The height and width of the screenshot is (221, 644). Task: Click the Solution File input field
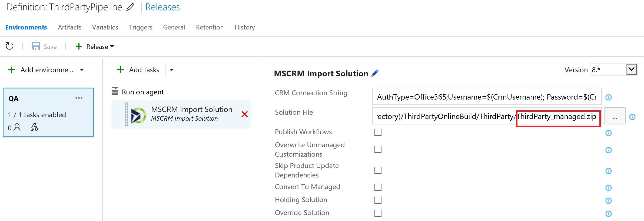pyautogui.click(x=487, y=116)
